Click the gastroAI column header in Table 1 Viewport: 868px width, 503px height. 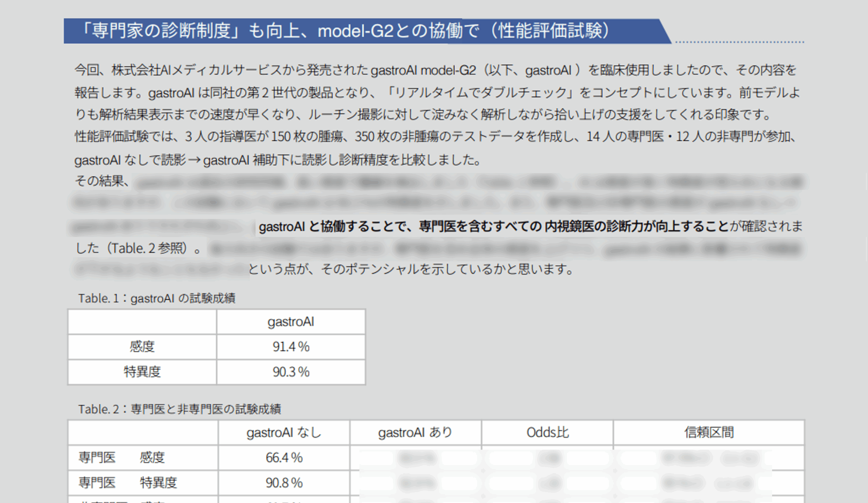(291, 322)
